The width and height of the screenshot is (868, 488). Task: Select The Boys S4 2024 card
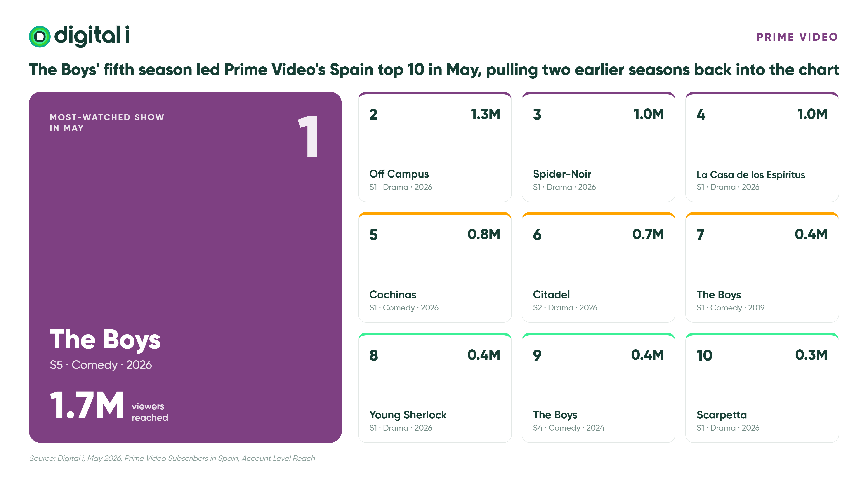pos(598,388)
